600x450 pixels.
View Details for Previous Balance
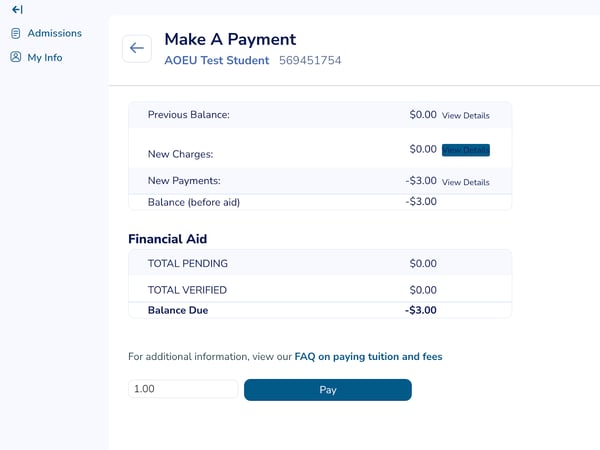tap(466, 116)
